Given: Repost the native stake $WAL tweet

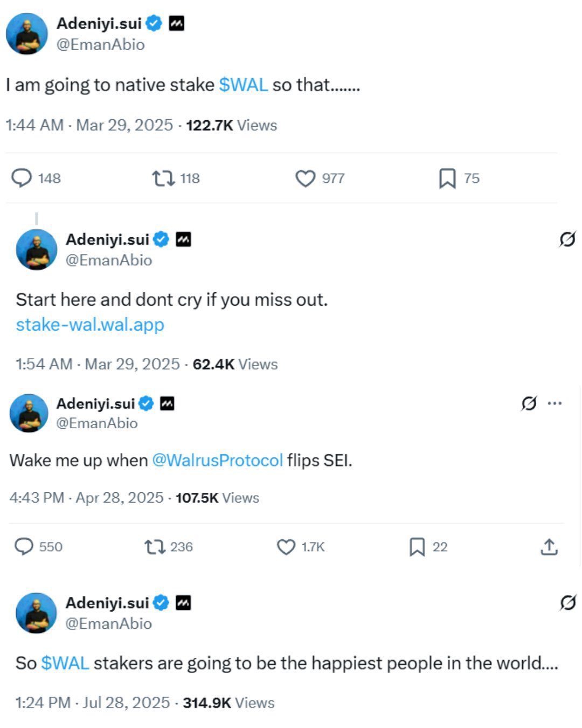Looking at the screenshot, I should coord(163,178).
